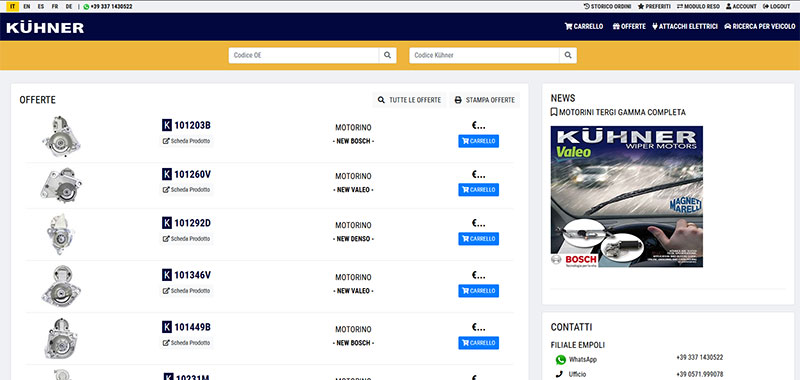Add 101292D to Carrello
The height and width of the screenshot is (380, 800).
pos(479,239)
